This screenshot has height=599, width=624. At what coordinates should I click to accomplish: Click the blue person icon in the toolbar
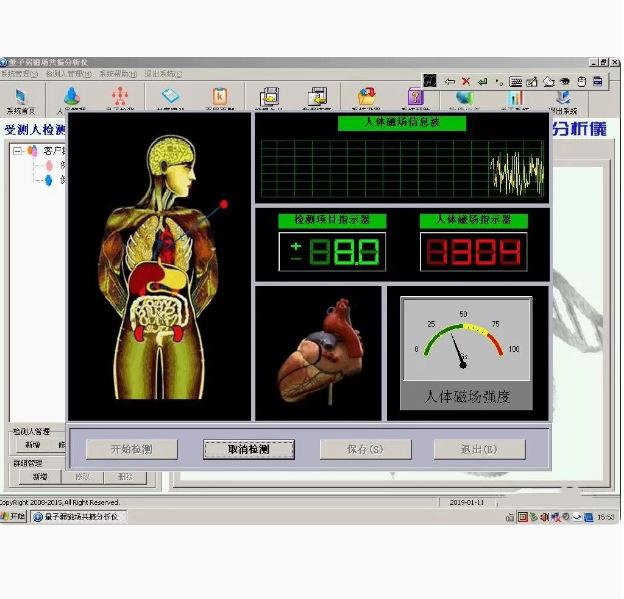point(72,96)
